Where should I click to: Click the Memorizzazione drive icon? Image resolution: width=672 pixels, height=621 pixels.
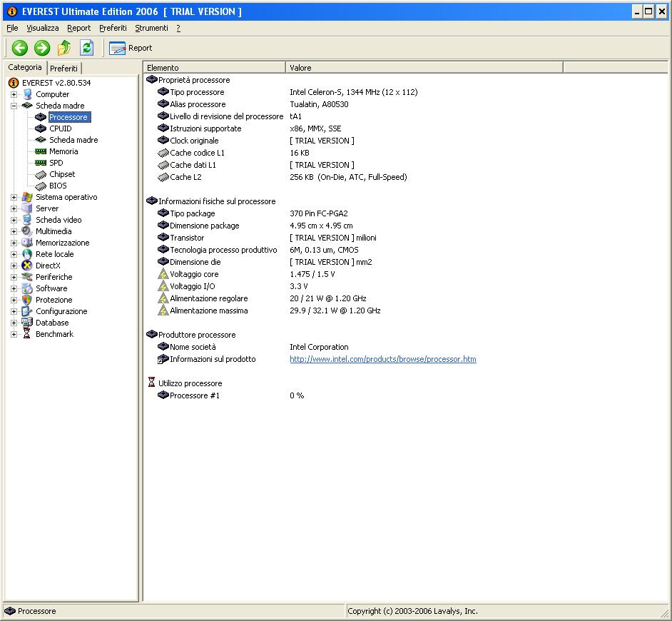point(27,243)
